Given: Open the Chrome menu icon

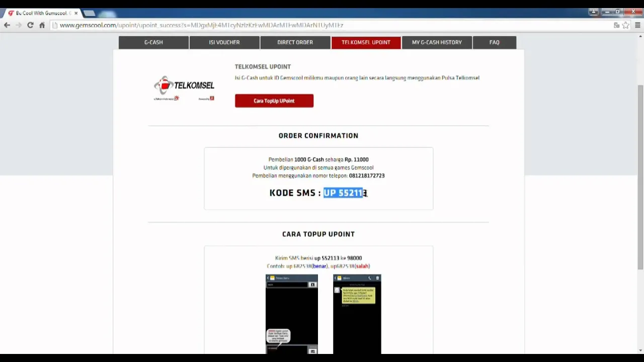Looking at the screenshot, I should [x=638, y=25].
